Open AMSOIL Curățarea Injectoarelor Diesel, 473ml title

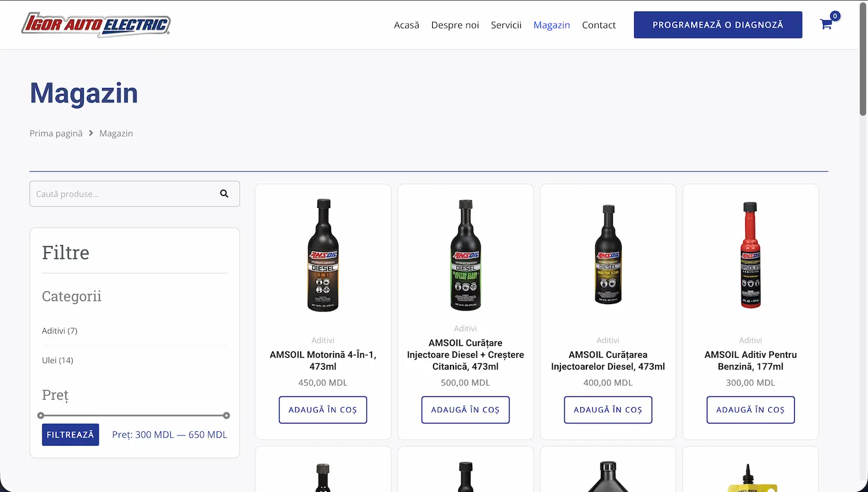coord(608,361)
